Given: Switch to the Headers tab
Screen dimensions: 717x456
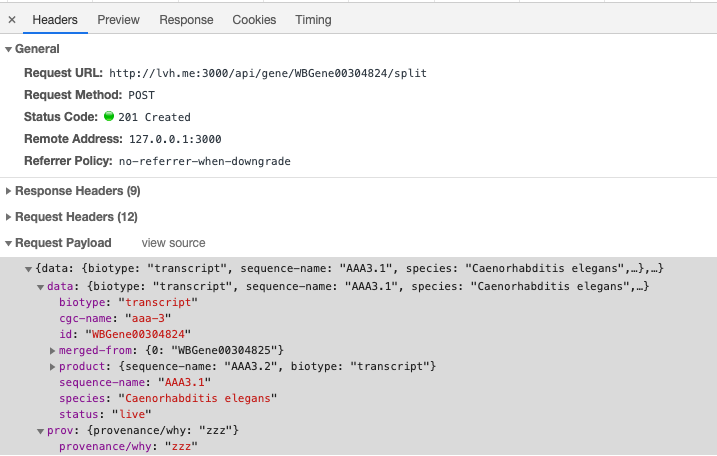Looking at the screenshot, I should [55, 20].
